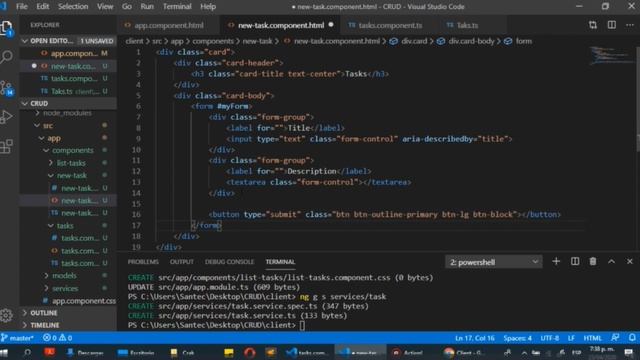Open the Terminal menu
640x360 pixels.
point(177,7)
